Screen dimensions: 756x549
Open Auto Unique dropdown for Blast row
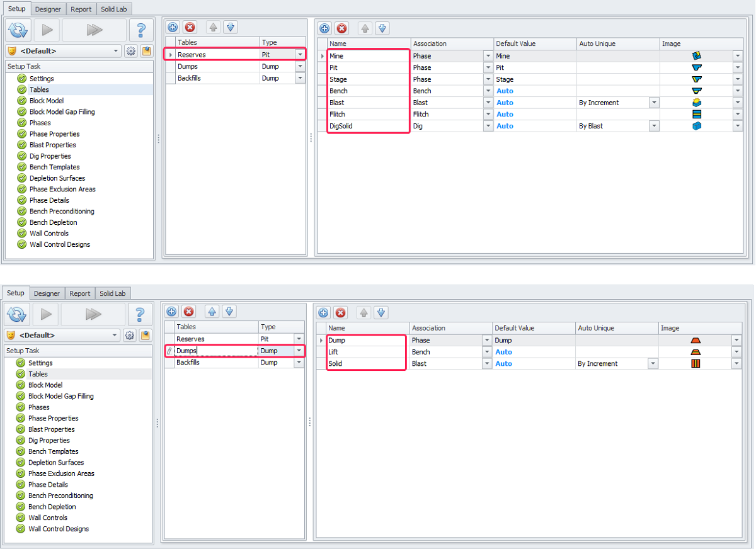tap(655, 103)
